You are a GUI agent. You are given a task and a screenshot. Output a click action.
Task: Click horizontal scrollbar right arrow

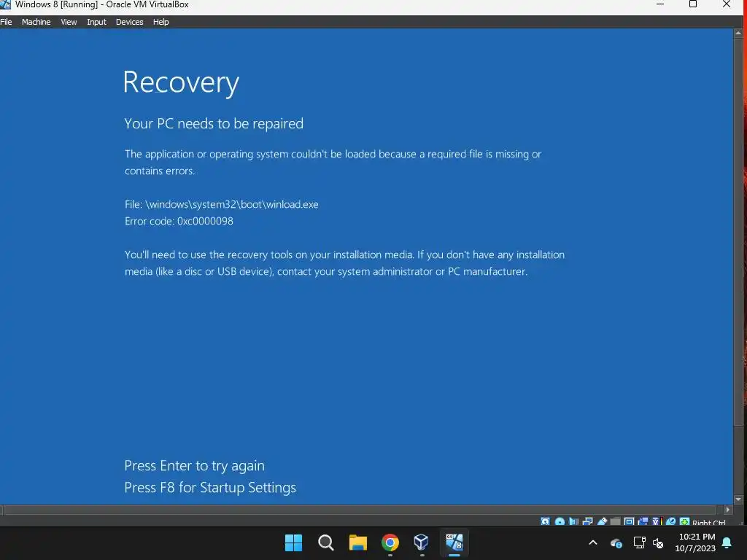point(727,510)
